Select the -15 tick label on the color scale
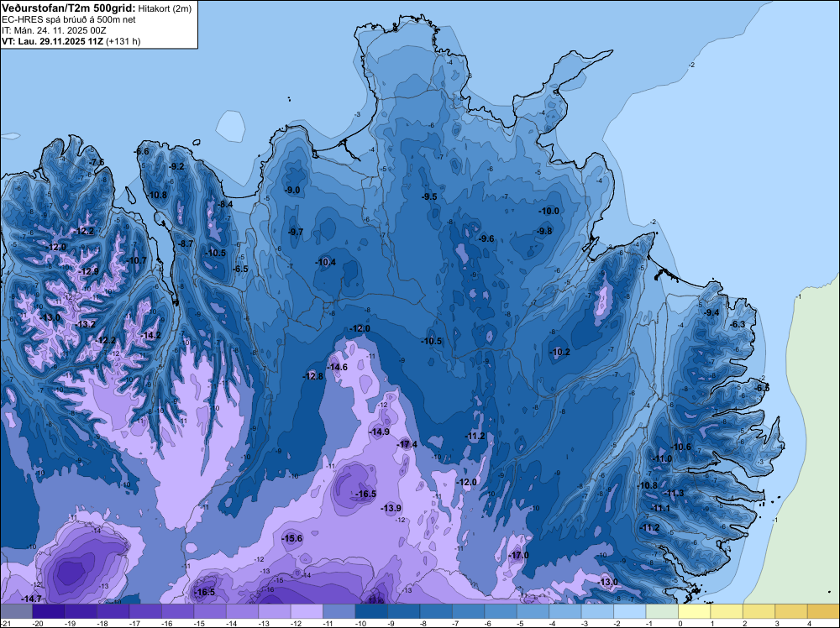This screenshot has height=628, width=840. tap(199, 623)
